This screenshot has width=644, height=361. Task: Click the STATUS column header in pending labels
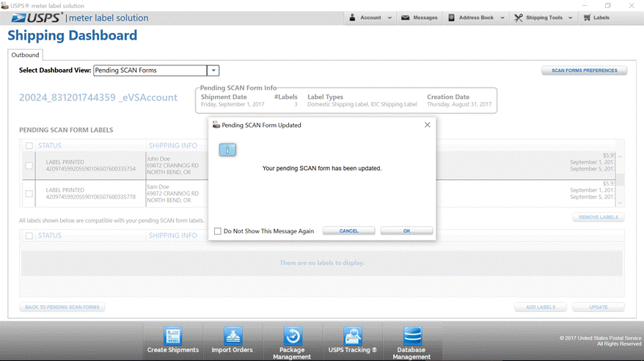50,146
